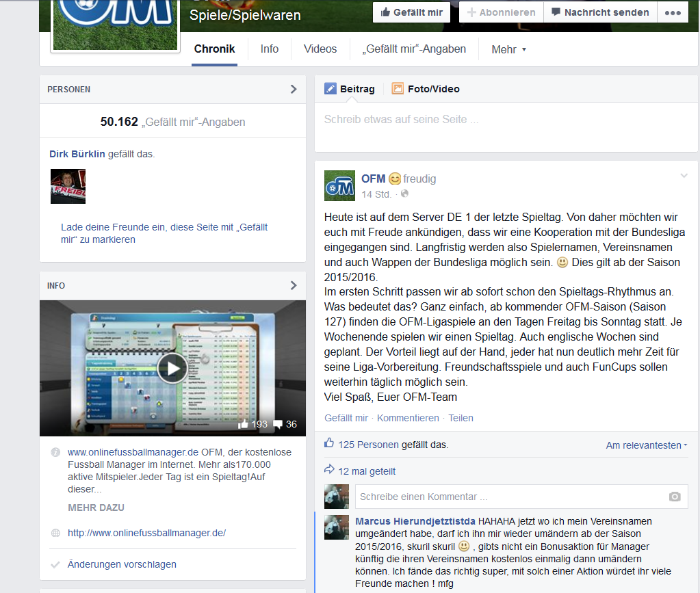Click the Spiele/Spielwaren page category
Screen dimensions: 700x593
(x=245, y=15)
